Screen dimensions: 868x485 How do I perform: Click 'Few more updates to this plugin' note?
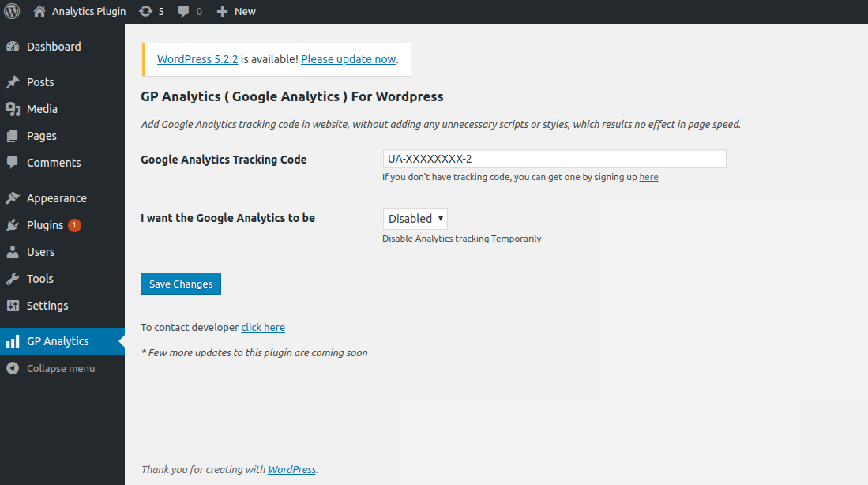254,352
